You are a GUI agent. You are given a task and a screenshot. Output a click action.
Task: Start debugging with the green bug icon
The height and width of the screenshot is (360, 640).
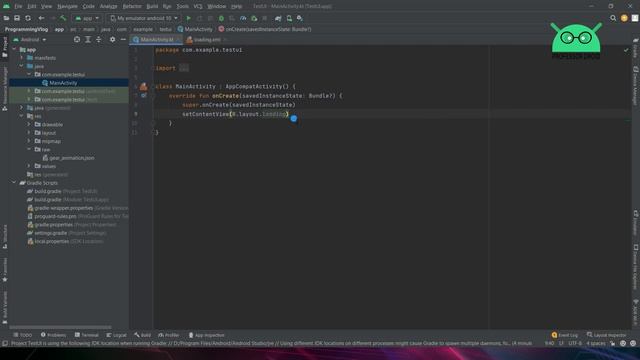coord(221,18)
